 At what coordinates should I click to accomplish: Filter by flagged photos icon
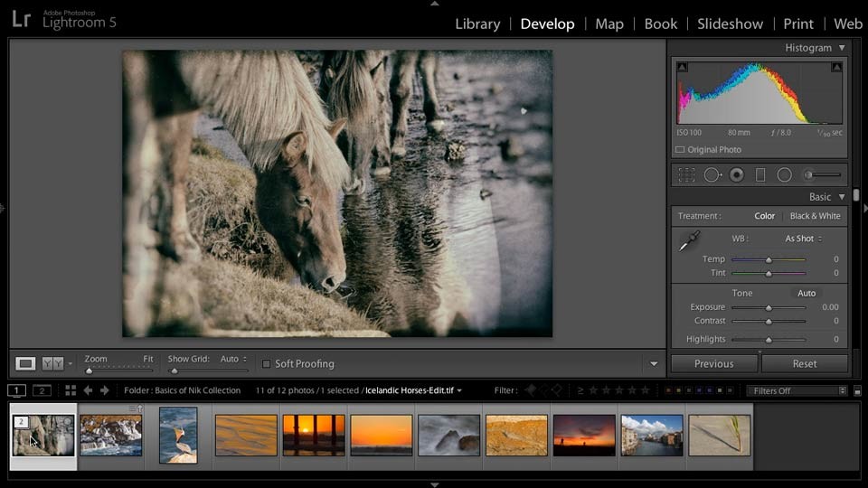[x=531, y=390]
